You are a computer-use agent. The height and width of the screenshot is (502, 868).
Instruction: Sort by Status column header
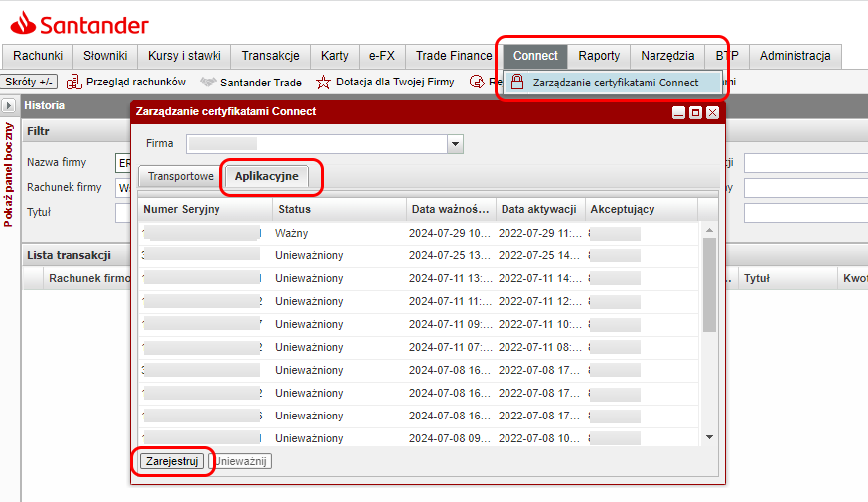click(x=340, y=209)
